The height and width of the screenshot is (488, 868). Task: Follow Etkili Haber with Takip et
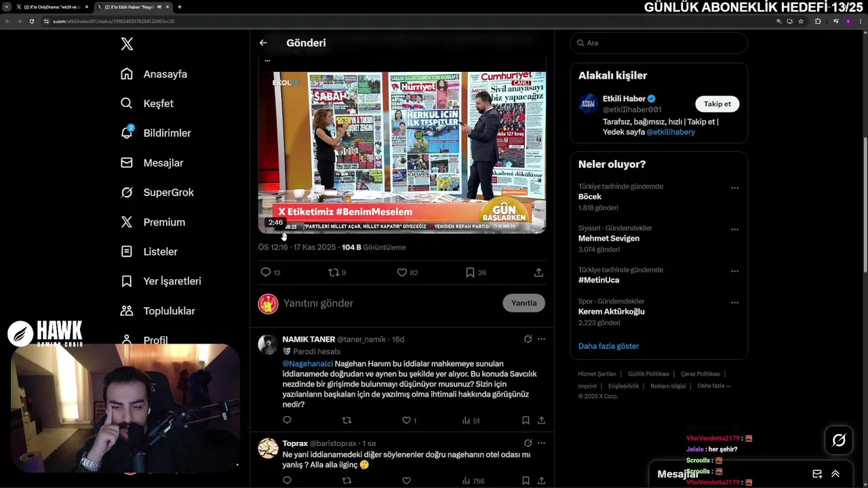pos(717,104)
